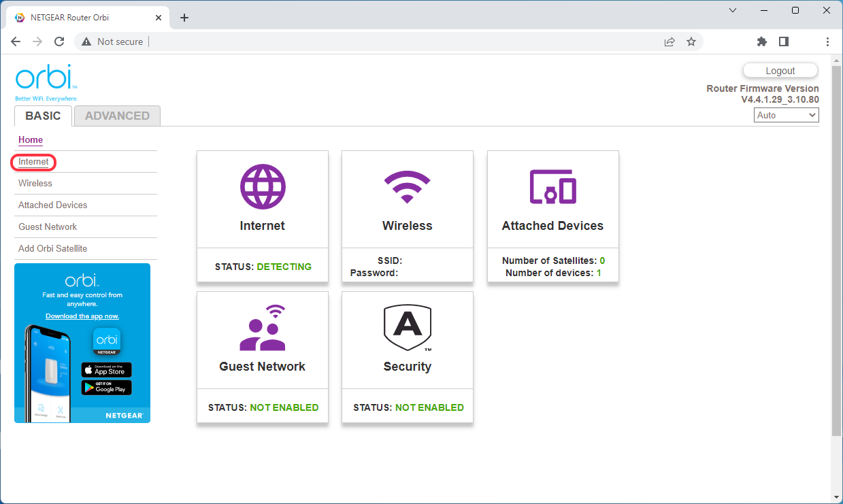Click the Security NOT ENABLED status
This screenshot has width=843, height=504.
pyautogui.click(x=429, y=407)
